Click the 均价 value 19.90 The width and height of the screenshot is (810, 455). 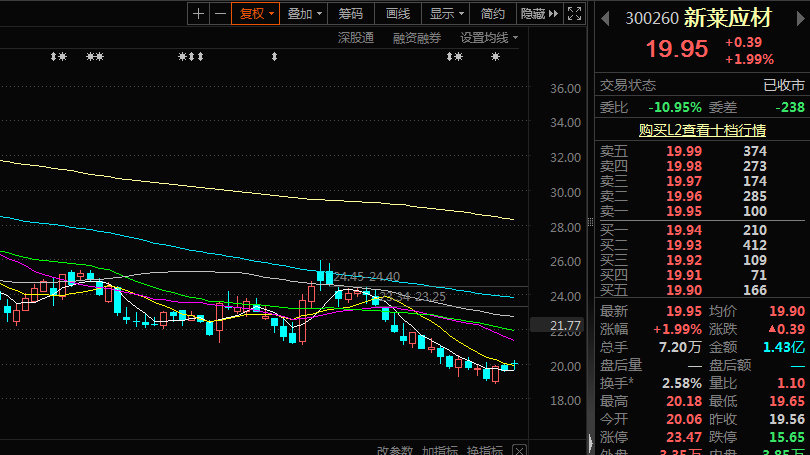point(787,311)
